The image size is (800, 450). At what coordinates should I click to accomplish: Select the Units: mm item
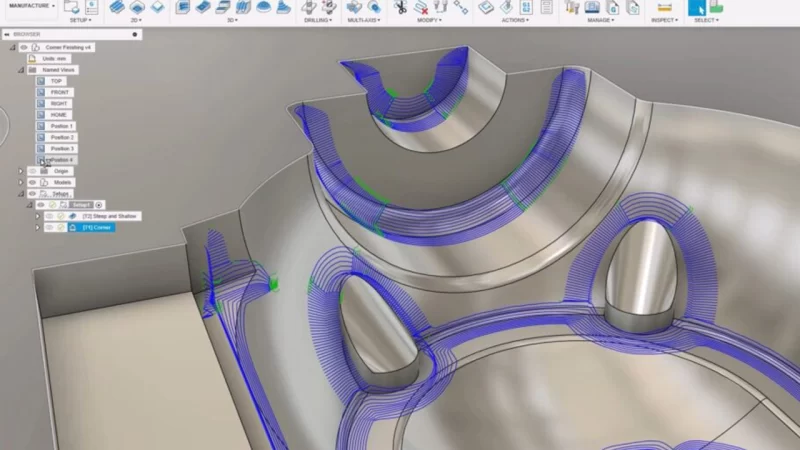[x=49, y=59]
